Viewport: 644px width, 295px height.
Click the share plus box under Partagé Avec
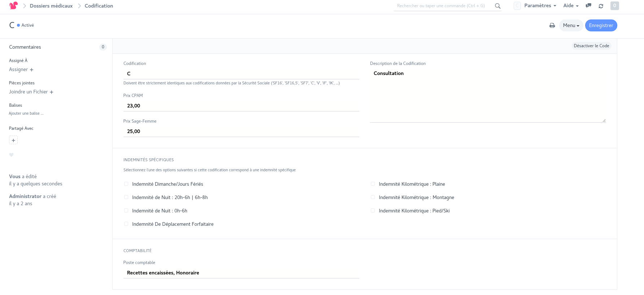click(x=13, y=140)
